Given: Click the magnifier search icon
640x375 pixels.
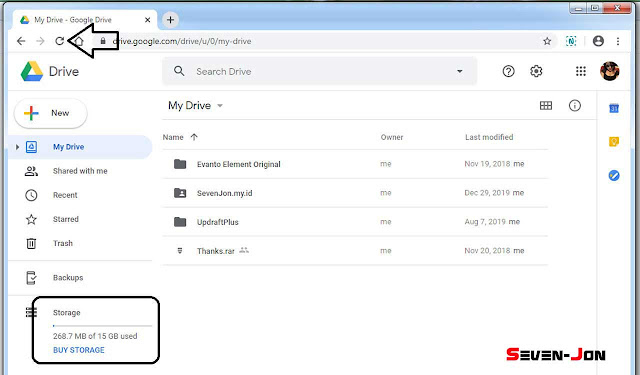Looking at the screenshot, I should (x=179, y=71).
